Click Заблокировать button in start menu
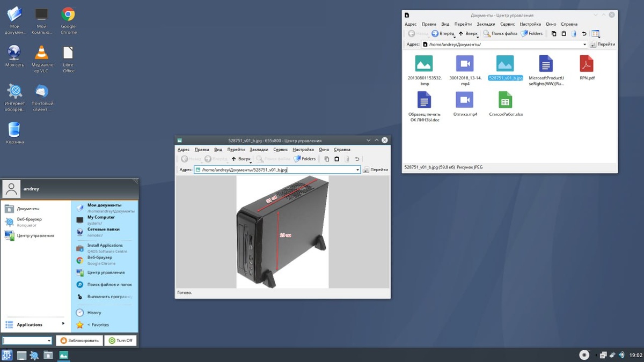This screenshot has height=362, width=644. click(x=79, y=341)
